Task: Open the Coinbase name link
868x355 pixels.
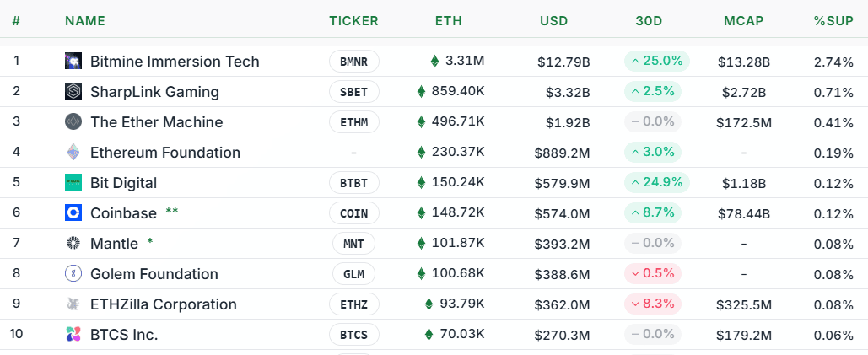Action: point(123,213)
